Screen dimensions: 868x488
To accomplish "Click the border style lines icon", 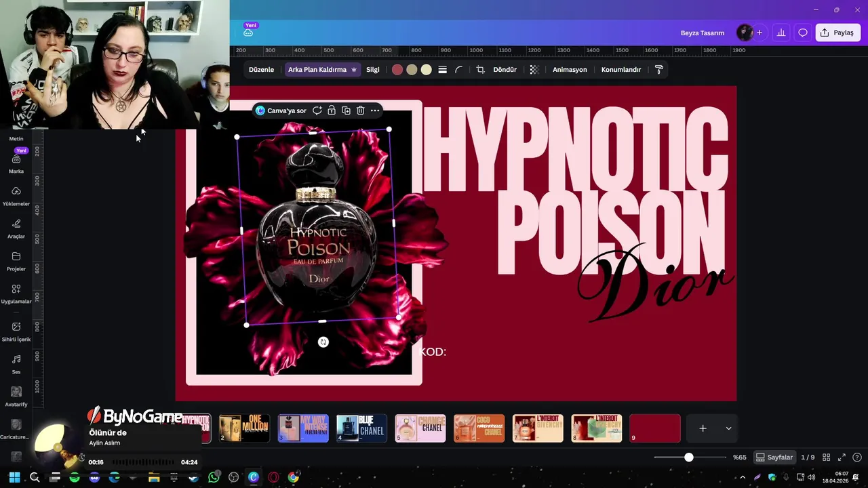I will 442,70.
